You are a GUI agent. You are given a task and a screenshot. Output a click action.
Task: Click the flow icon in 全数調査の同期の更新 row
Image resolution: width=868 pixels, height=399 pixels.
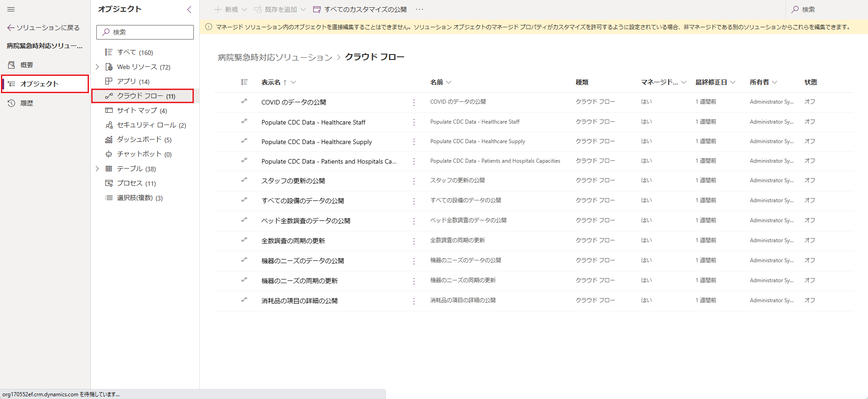[244, 240]
